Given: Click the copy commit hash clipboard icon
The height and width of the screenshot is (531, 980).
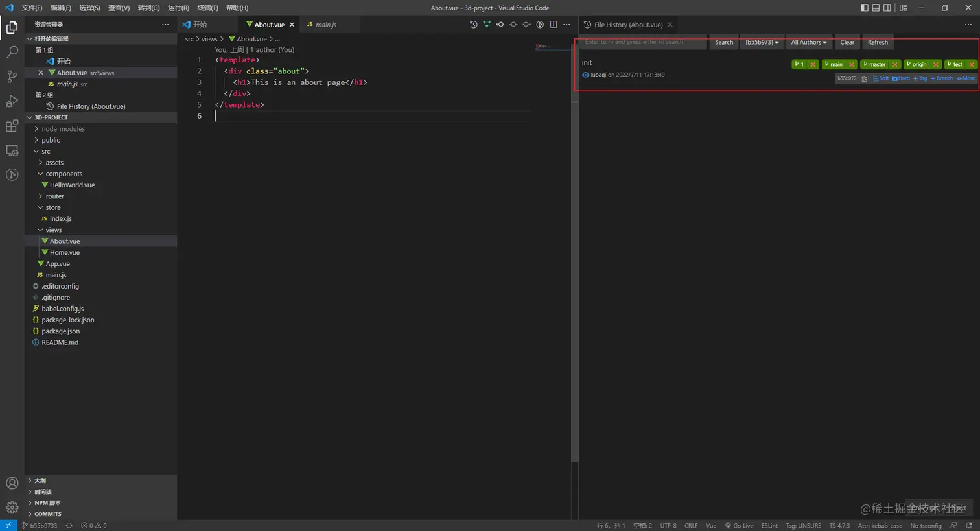Looking at the screenshot, I should (864, 78).
